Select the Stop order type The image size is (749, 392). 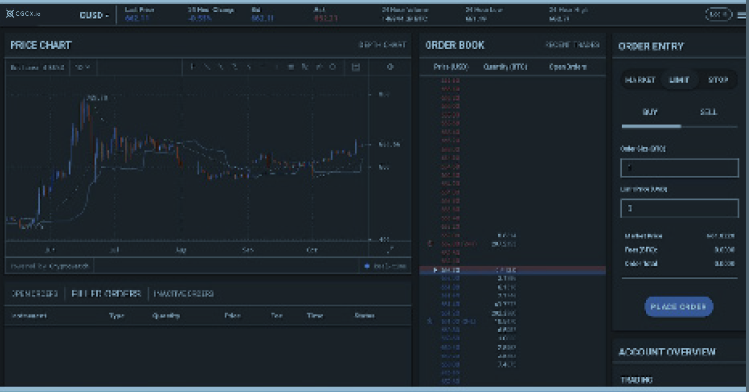tap(717, 80)
